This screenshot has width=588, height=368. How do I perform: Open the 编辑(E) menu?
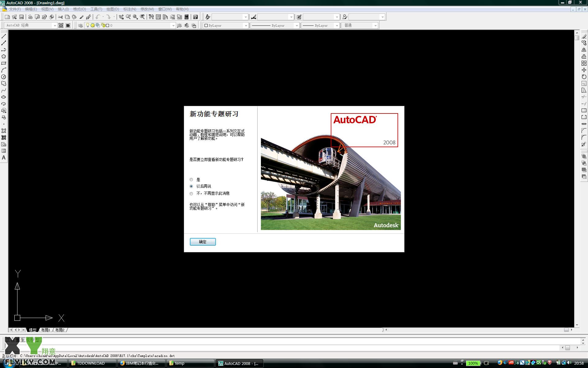[x=31, y=9]
